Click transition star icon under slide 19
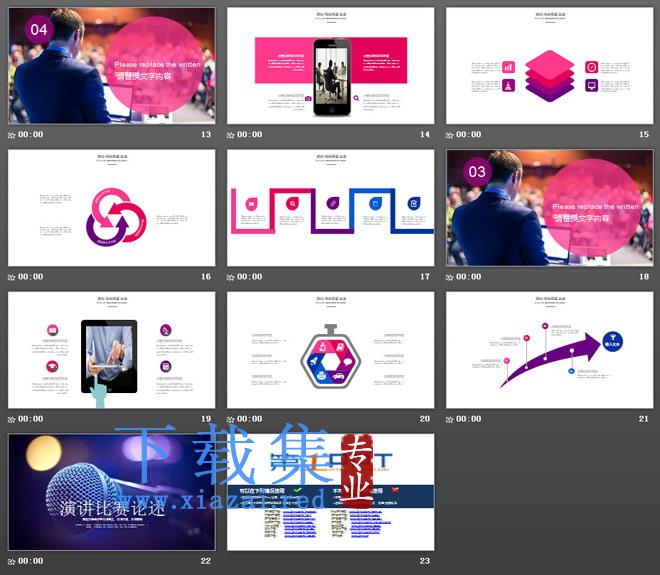Screen dimensions: 660x575 pos(11,420)
